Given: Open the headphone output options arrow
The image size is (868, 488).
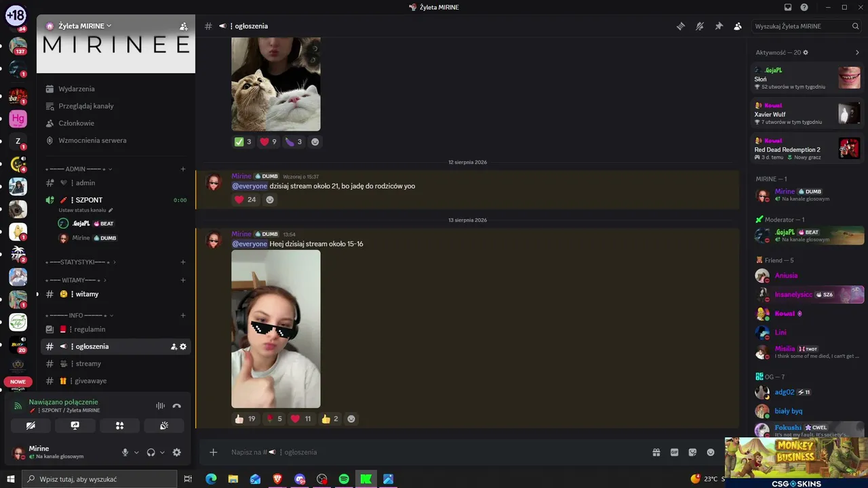Looking at the screenshot, I should (x=162, y=452).
